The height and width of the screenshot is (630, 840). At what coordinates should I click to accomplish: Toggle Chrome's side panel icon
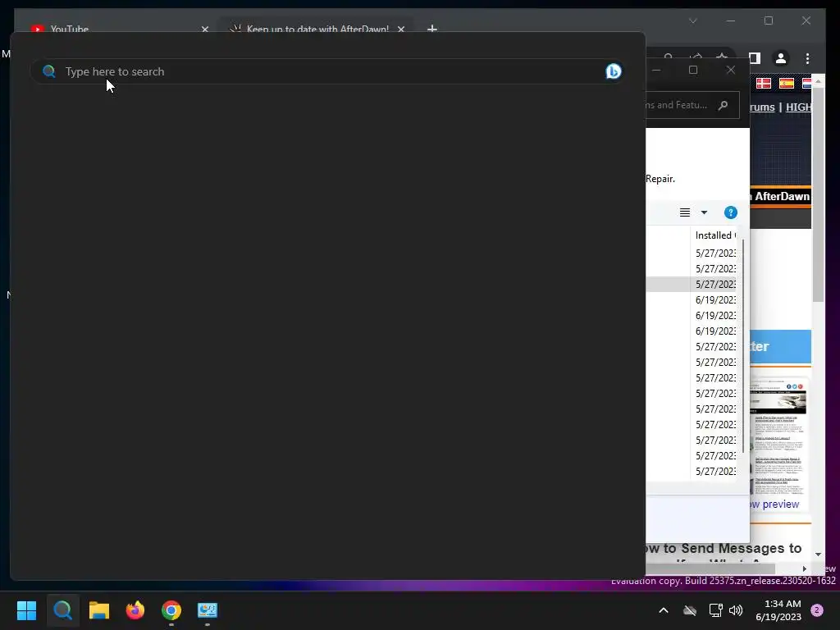pos(755,58)
